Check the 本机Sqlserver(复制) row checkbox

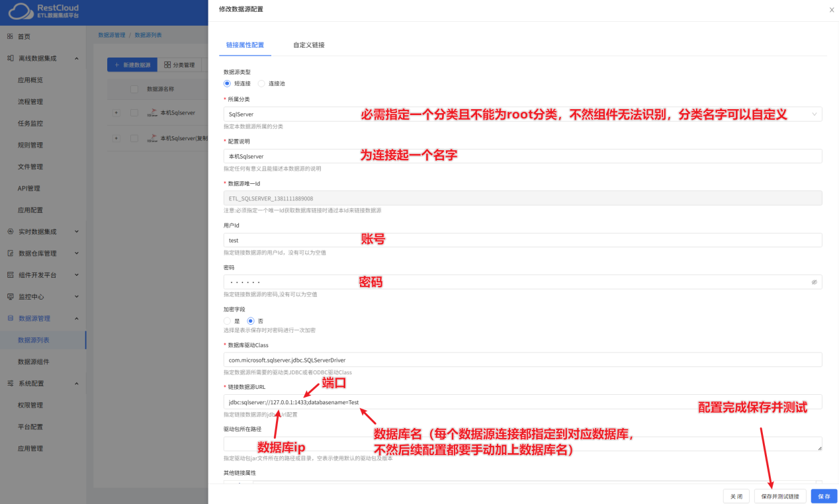[x=134, y=138]
